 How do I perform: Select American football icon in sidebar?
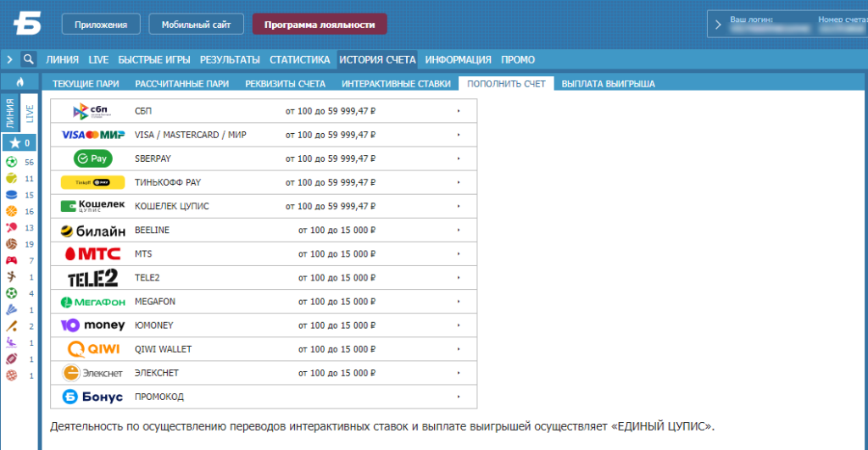[12, 358]
